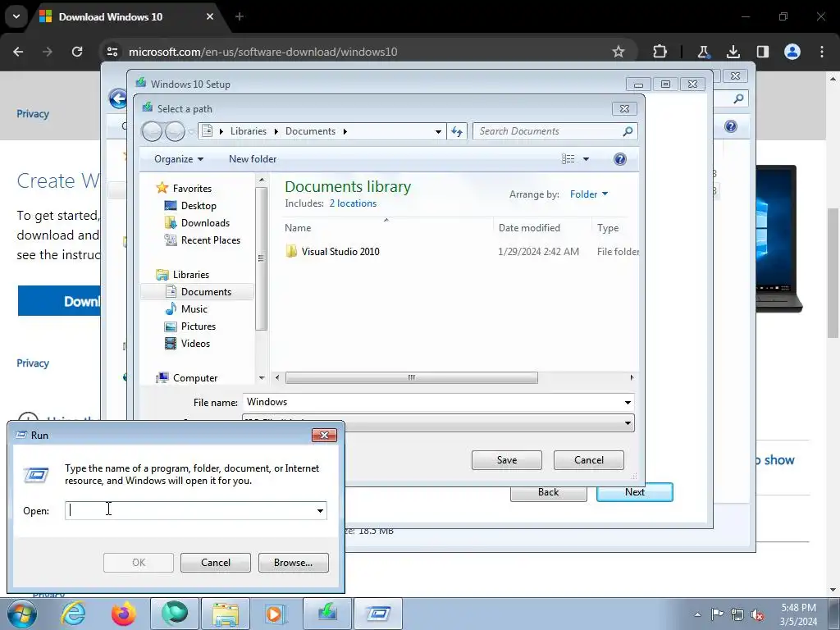The width and height of the screenshot is (840, 630).
Task: Open the Chrome three-dot menu
Action: click(x=822, y=52)
